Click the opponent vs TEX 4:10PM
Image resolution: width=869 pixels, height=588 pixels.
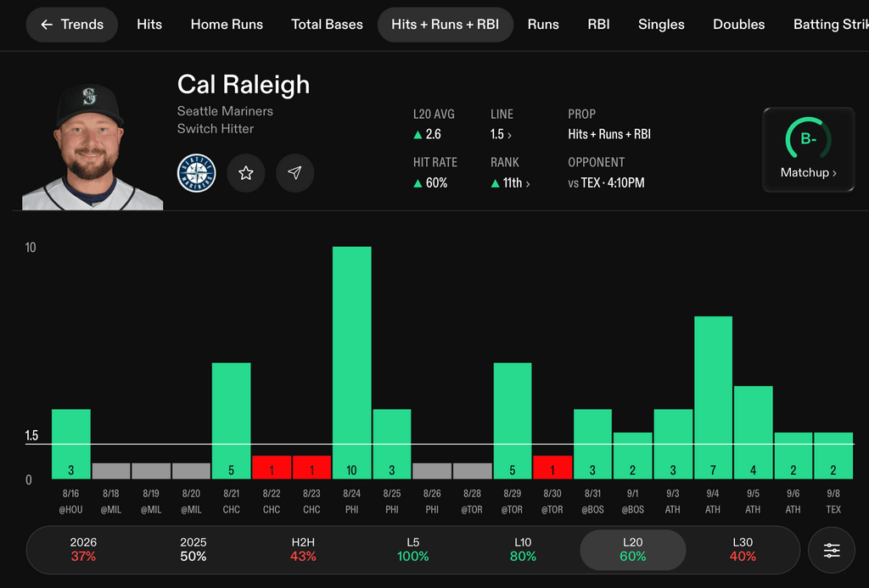606,183
